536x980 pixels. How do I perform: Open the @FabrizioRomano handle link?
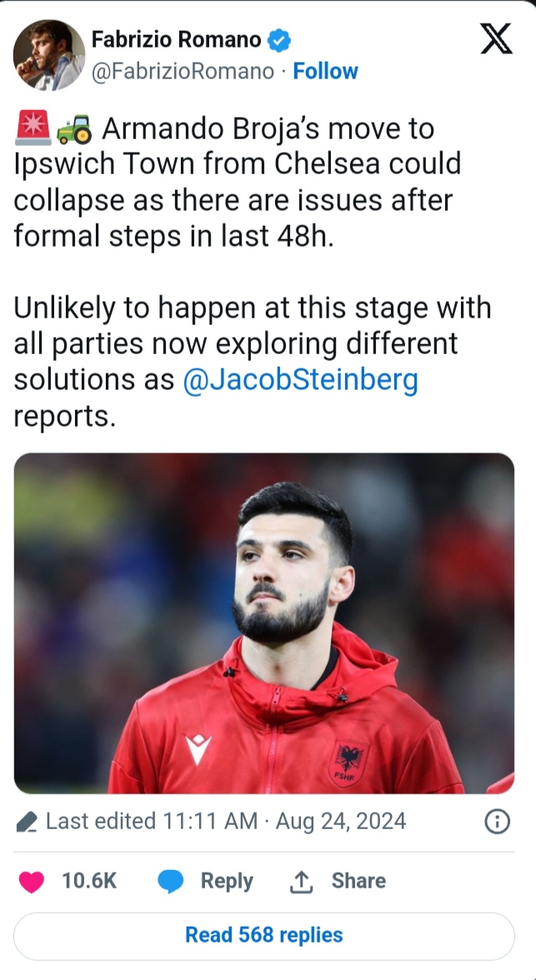(182, 72)
